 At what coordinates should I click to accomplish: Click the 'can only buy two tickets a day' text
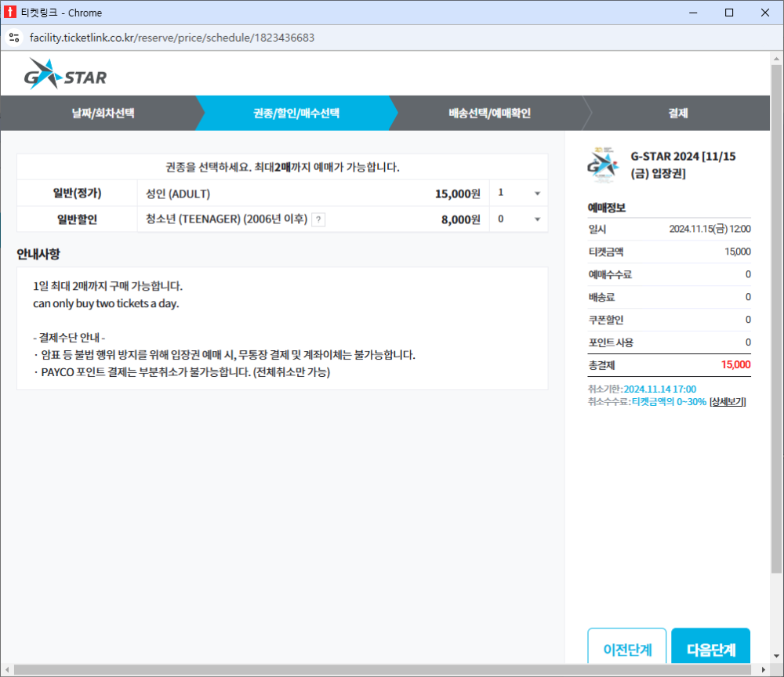click(106, 303)
